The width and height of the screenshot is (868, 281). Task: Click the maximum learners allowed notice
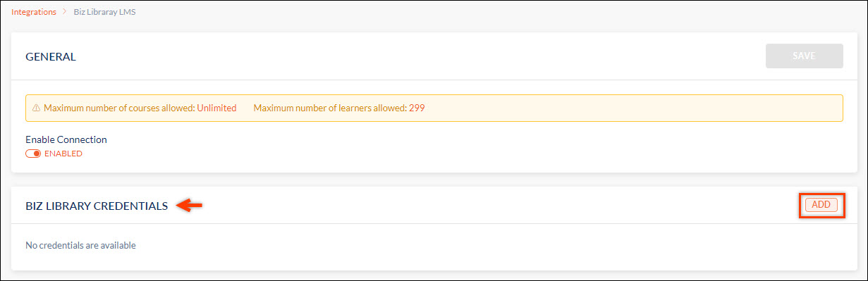tap(339, 108)
